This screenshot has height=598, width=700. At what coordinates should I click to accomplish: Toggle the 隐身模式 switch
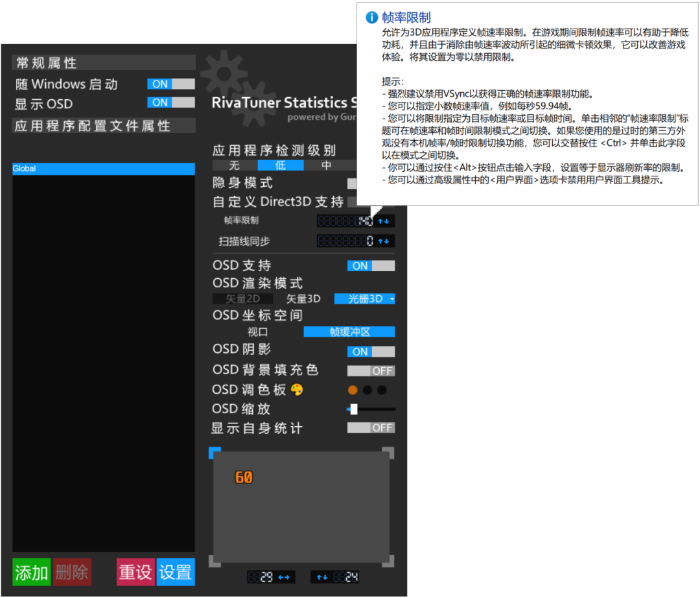point(352,184)
